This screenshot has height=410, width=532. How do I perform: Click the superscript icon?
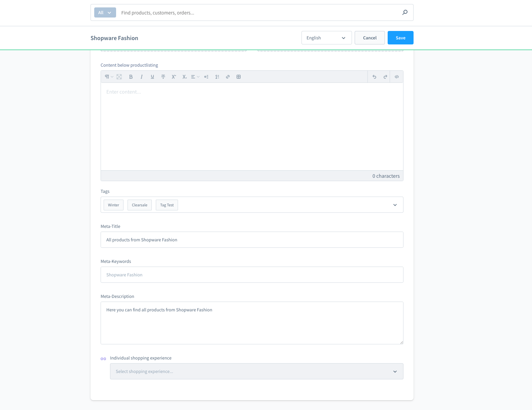coord(174,77)
